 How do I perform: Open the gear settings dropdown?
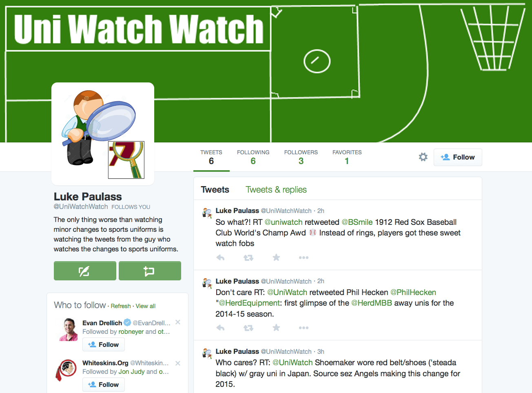[423, 157]
